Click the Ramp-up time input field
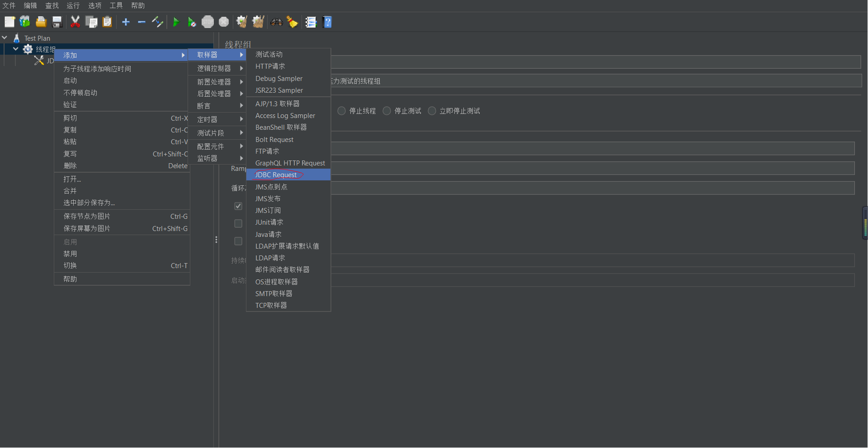The height and width of the screenshot is (448, 868). point(593,168)
